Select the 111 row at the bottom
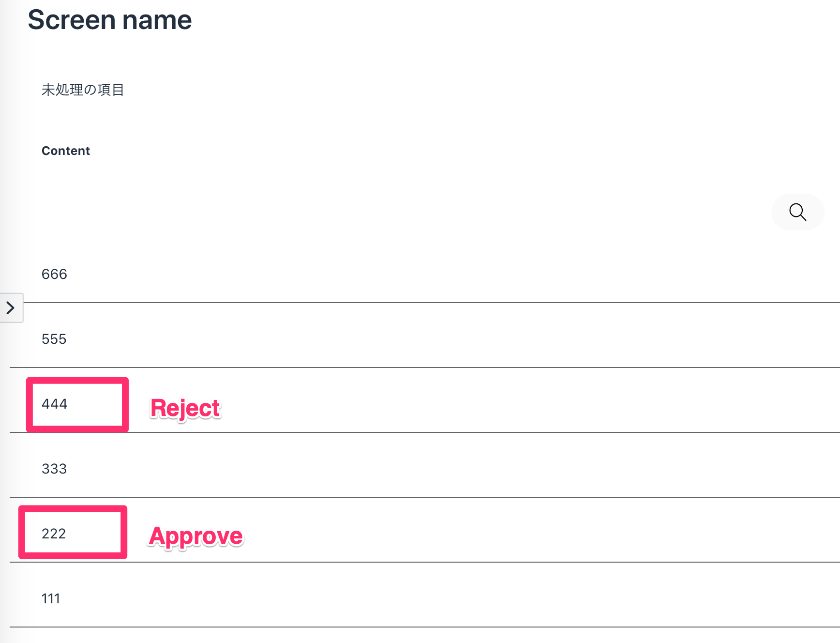The height and width of the screenshot is (643, 840). pos(50,598)
